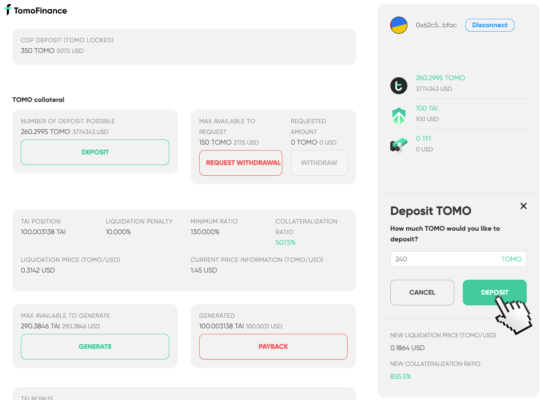Screen dimensions: 543x400
Task: Click the 1.45 USD current price
Action: point(204,270)
